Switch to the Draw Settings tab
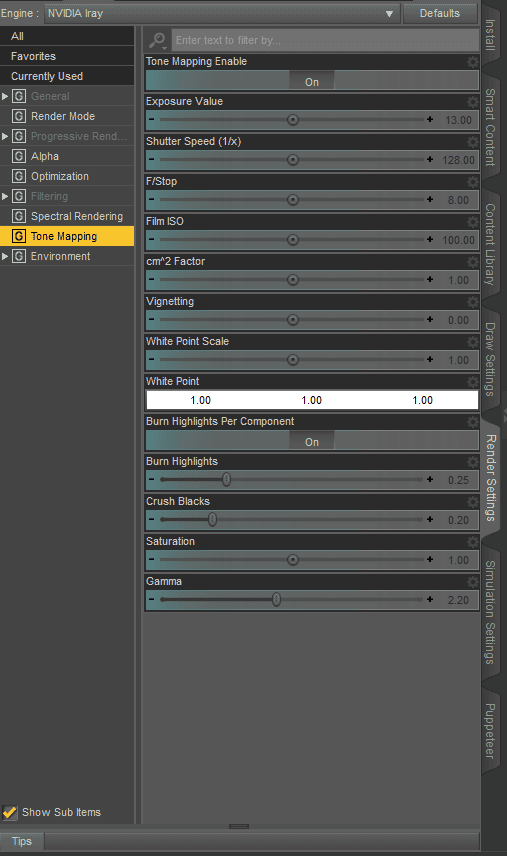This screenshot has width=507, height=856. click(490, 359)
